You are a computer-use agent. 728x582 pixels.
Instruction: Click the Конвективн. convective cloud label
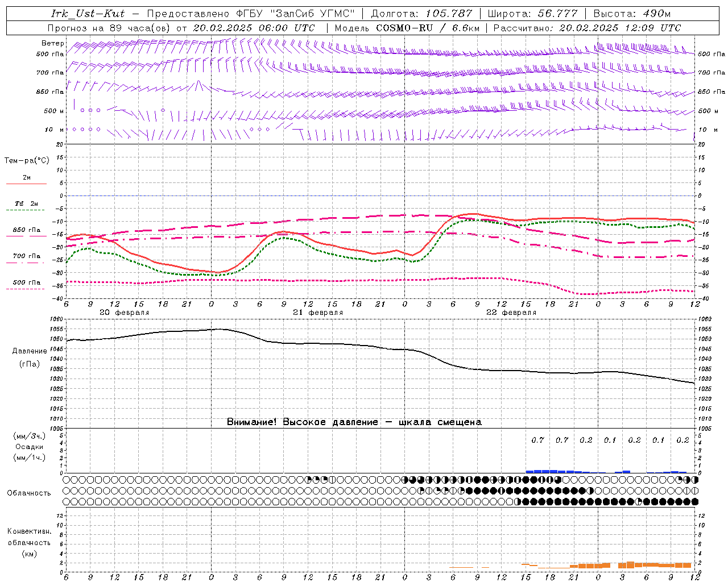tap(29, 531)
